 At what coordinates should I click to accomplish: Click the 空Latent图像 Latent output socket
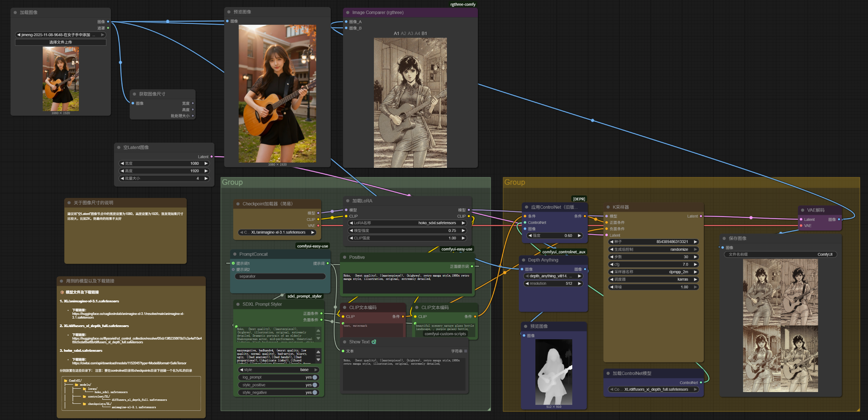coord(211,157)
